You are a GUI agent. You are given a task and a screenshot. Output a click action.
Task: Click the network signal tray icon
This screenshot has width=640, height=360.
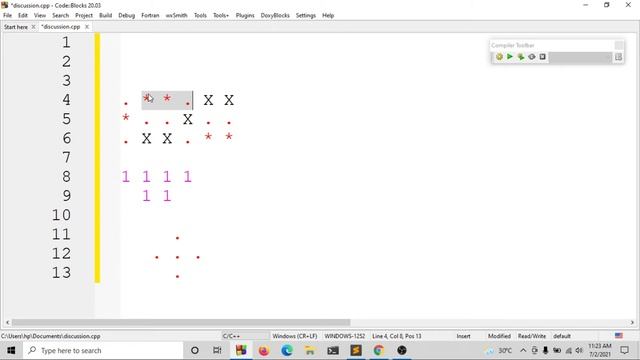pyautogui.click(x=569, y=350)
